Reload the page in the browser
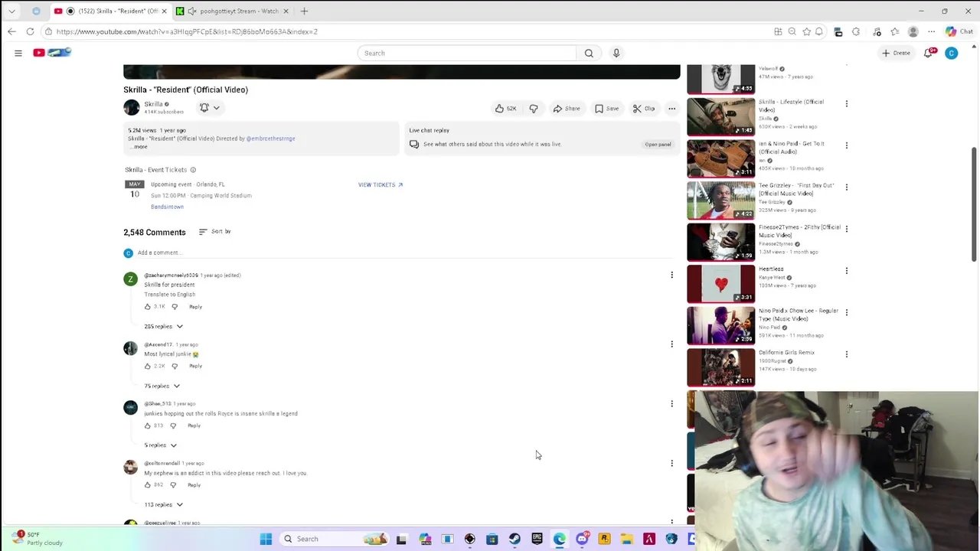 tap(30, 31)
